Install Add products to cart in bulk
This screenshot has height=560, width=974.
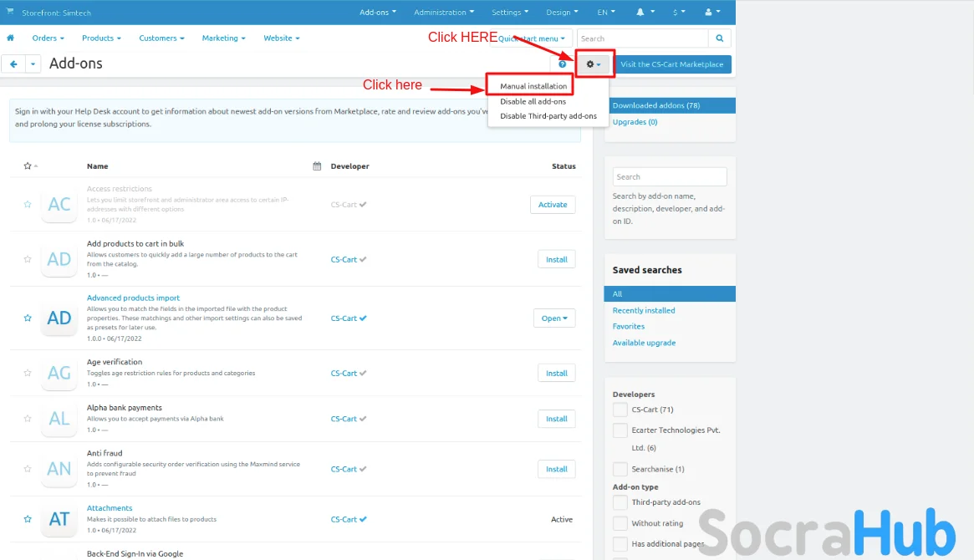point(557,259)
